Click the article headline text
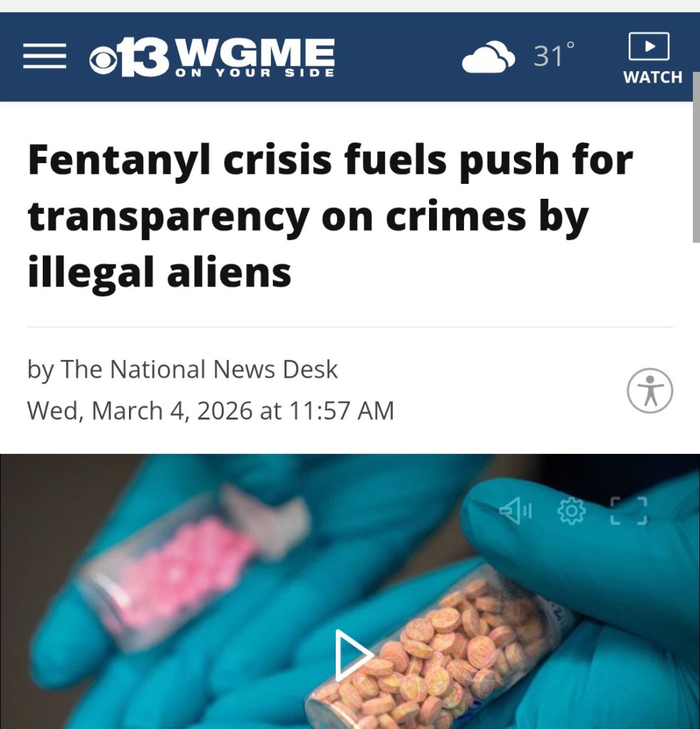The image size is (700, 729). click(x=330, y=216)
